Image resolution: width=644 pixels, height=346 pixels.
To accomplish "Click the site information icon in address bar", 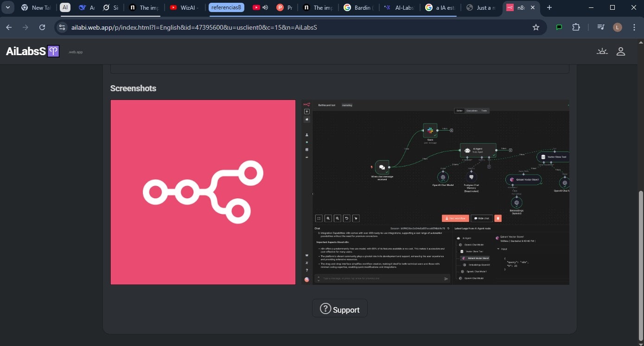I will pos(63,27).
